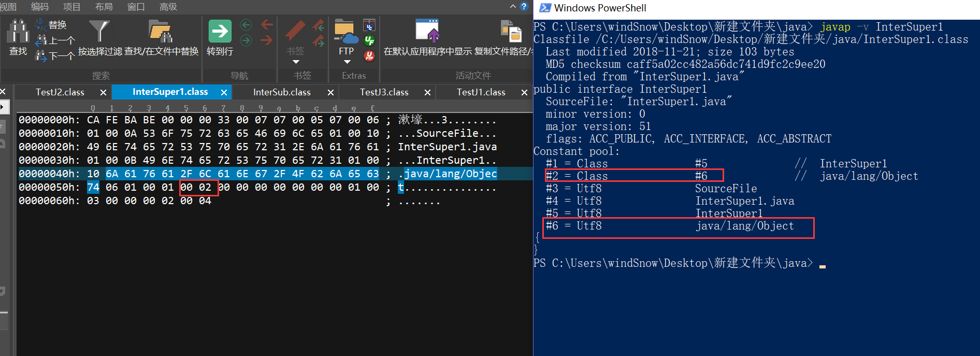
Task: Open the 转到行 go-to-line tool
Action: pos(220,37)
